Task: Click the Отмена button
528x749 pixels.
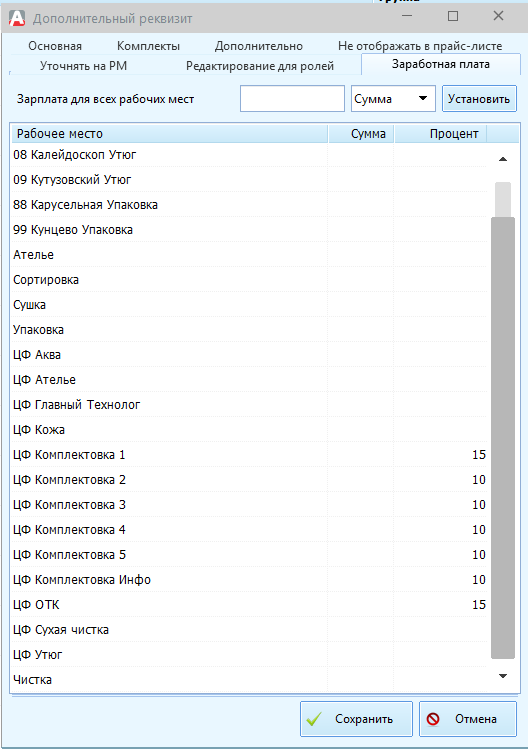Action: click(x=467, y=719)
